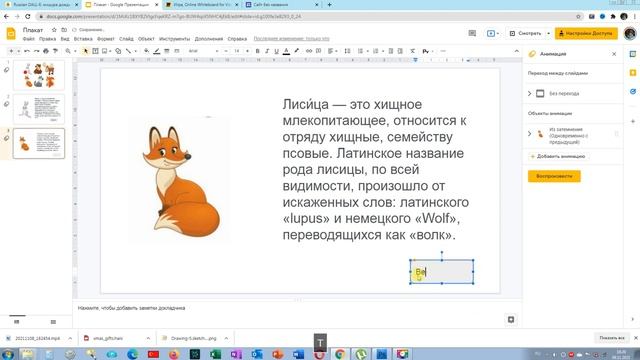Open the dropdown arrow beside Смотреть
The width and height of the screenshot is (640, 360).
pos(548,33)
